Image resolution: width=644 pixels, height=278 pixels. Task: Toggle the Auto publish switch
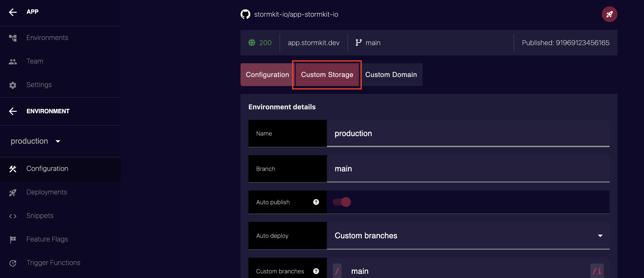pyautogui.click(x=342, y=202)
